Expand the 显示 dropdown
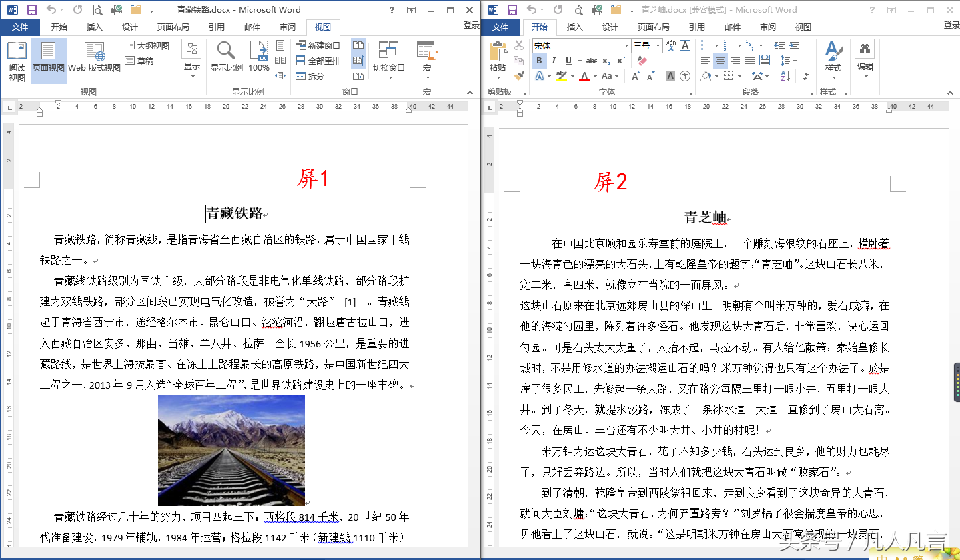This screenshot has width=960, height=560. pyautogui.click(x=192, y=60)
